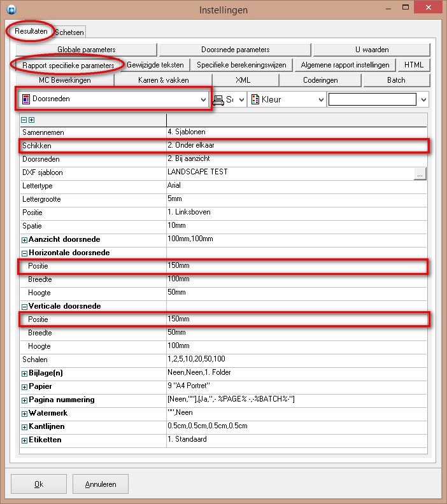Click the Papier value '9 "A4 Portret"'
Image resolution: width=447 pixels, height=504 pixels.
point(188,386)
